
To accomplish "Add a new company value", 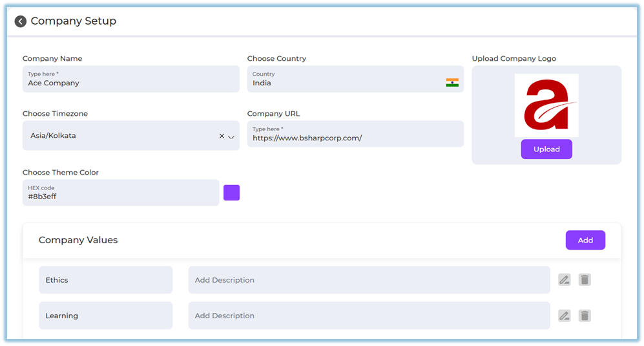I will coord(585,240).
